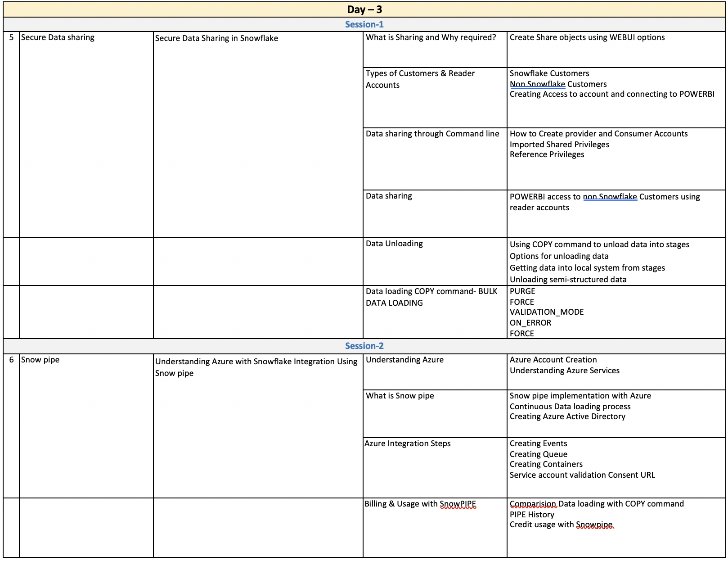The height and width of the screenshot is (561, 728).
Task: Click the "ON_ERROR" option text
Action: click(530, 323)
